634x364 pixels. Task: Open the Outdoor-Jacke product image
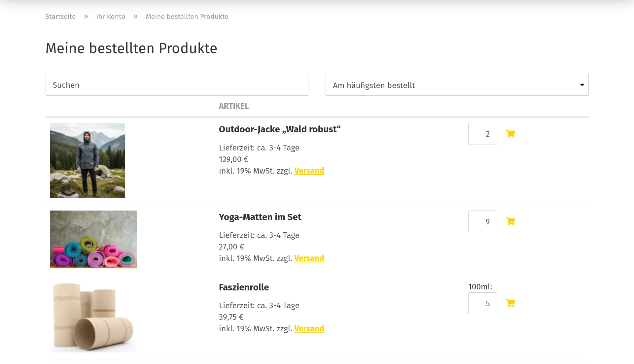point(88,160)
